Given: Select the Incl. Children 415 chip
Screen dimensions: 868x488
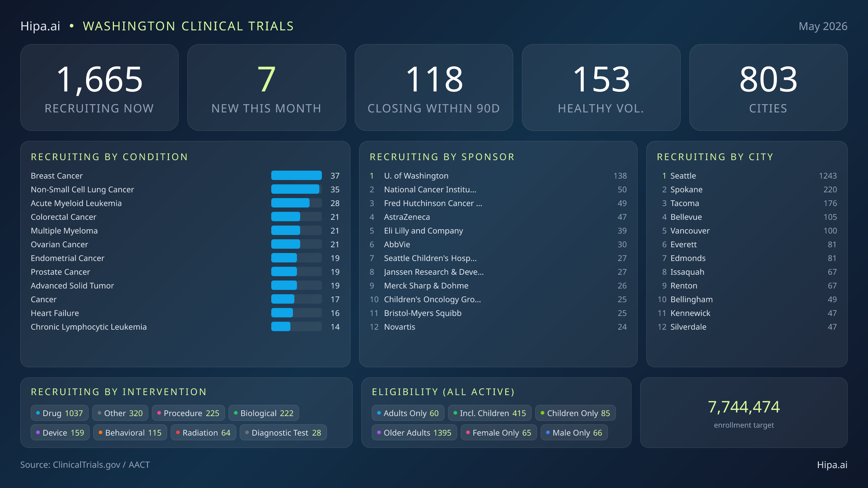Looking at the screenshot, I should pyautogui.click(x=490, y=413).
